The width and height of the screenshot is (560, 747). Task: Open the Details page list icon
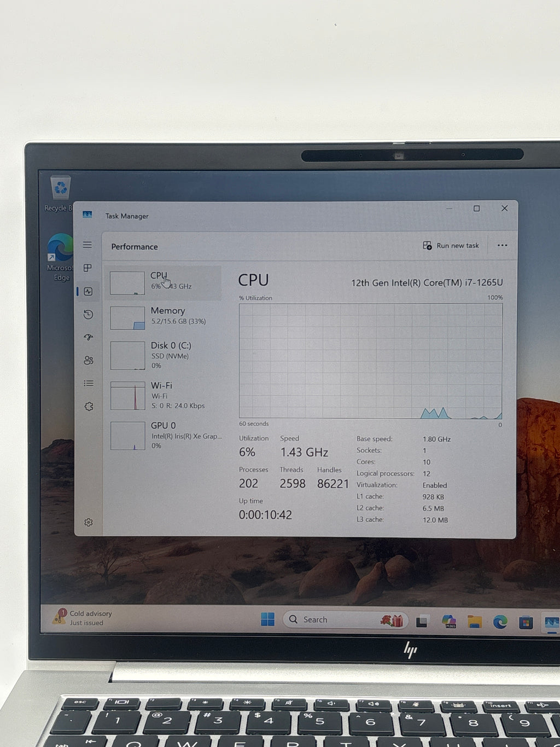[88, 383]
